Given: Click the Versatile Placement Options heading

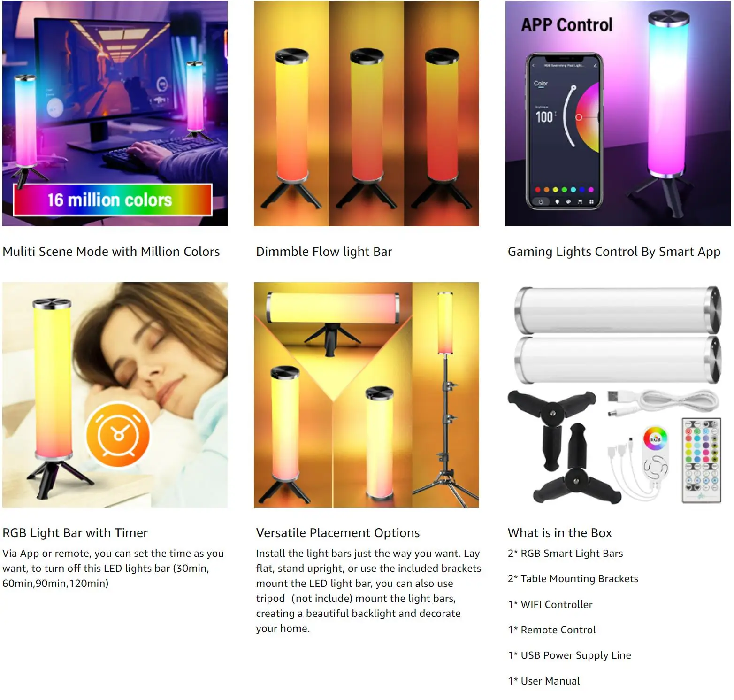Looking at the screenshot, I should [338, 533].
